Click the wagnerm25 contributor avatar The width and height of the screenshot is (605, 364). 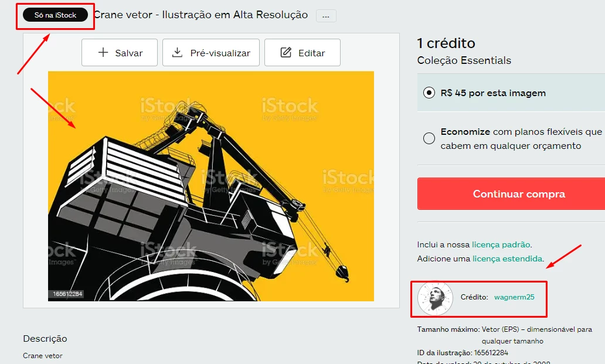(435, 298)
